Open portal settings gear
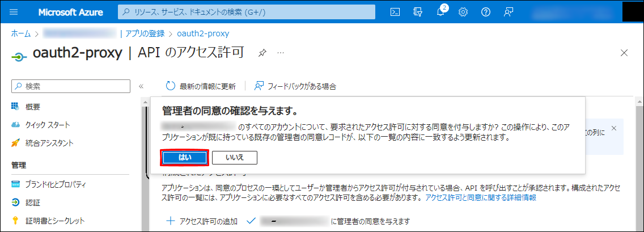Image resolution: width=644 pixels, height=232 pixels. click(x=463, y=12)
